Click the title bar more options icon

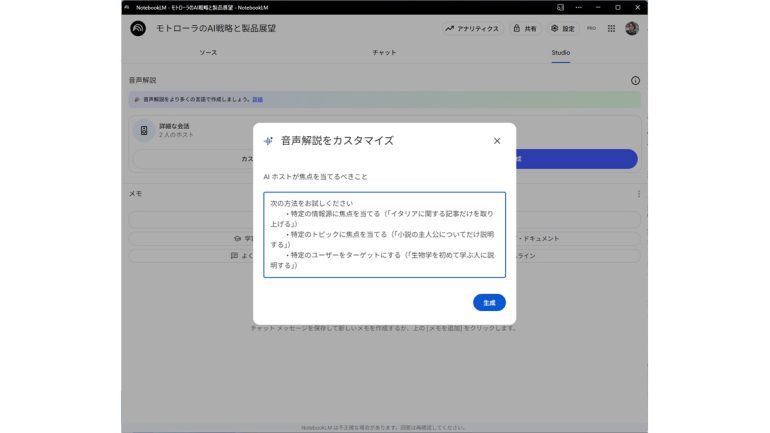[578, 7]
